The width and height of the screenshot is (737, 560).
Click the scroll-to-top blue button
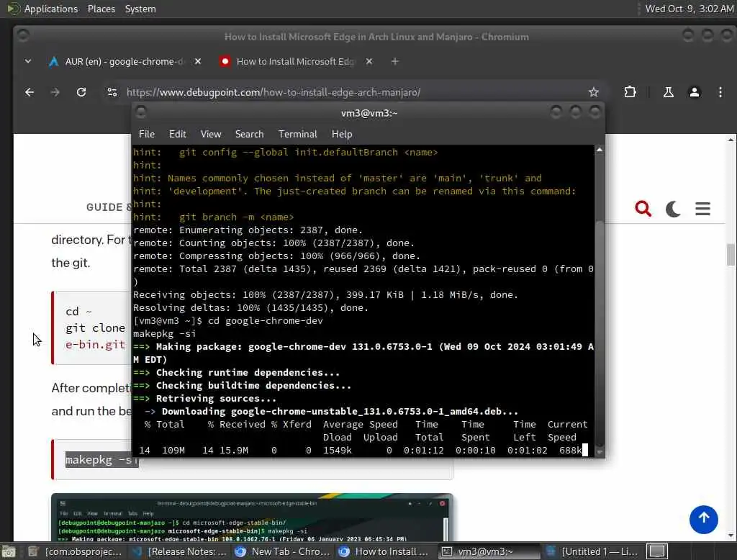(704, 519)
